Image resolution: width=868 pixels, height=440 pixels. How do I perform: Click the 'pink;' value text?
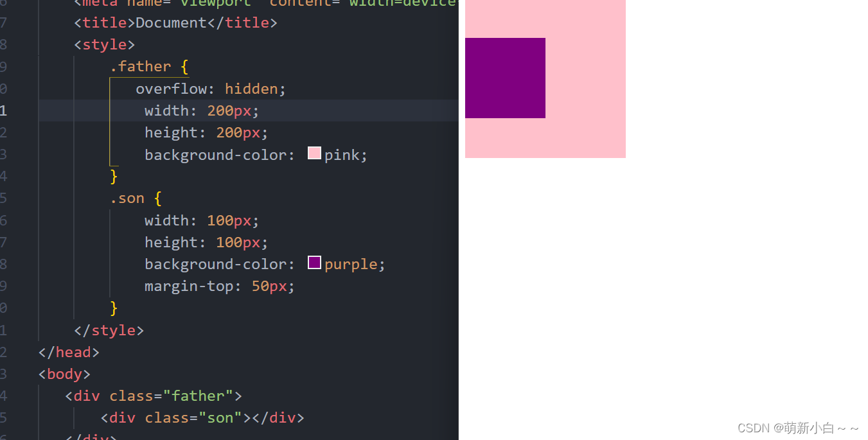point(346,155)
